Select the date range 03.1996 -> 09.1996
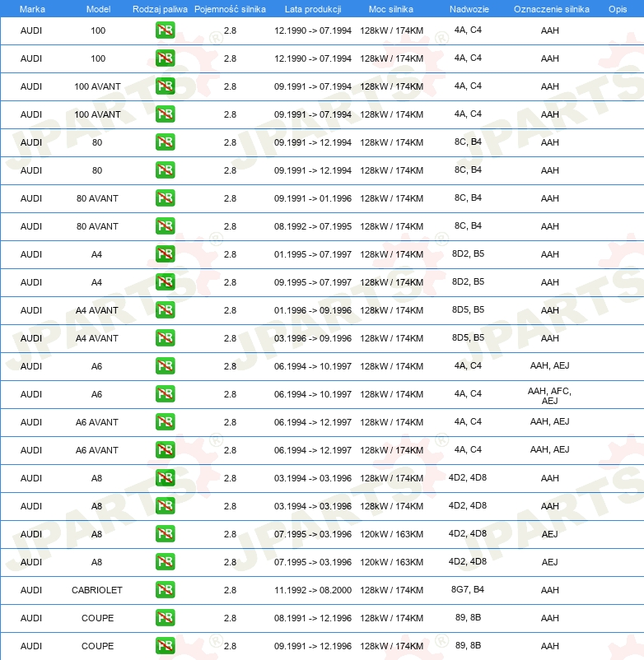The height and width of the screenshot is (660, 644). click(312, 338)
